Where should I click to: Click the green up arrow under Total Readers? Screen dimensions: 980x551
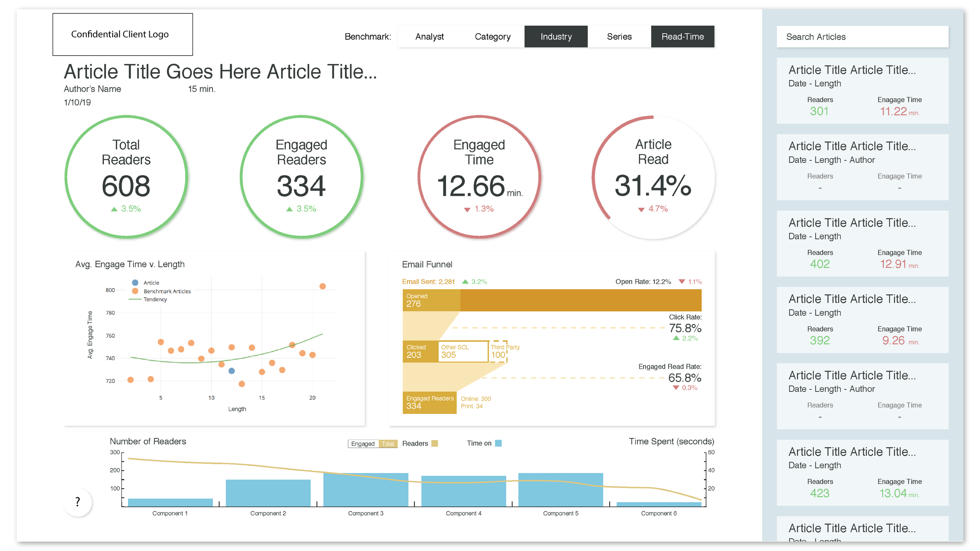click(x=114, y=209)
